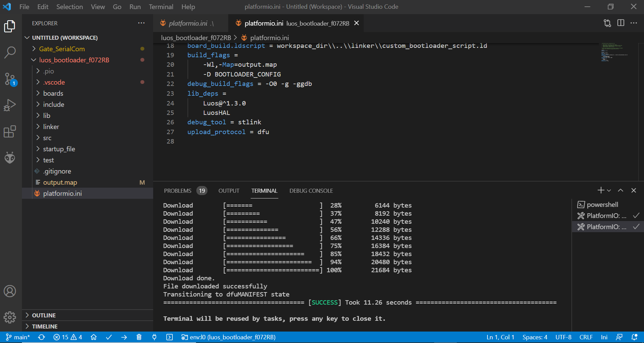Click the CRLF line ending selector
This screenshot has width=644, height=343.
(586, 337)
